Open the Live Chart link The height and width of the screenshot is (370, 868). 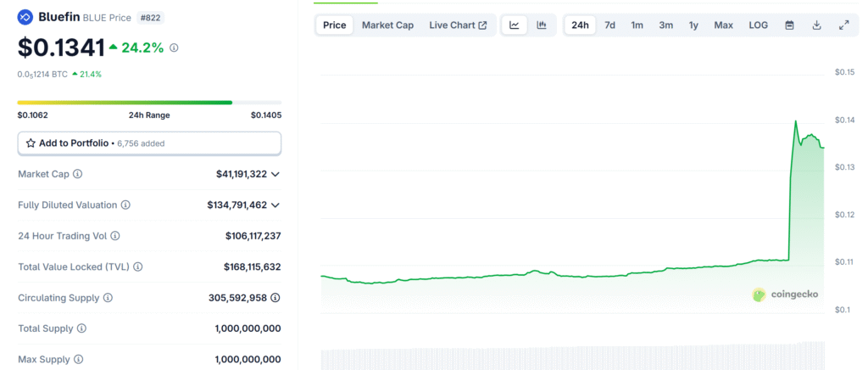coord(458,25)
